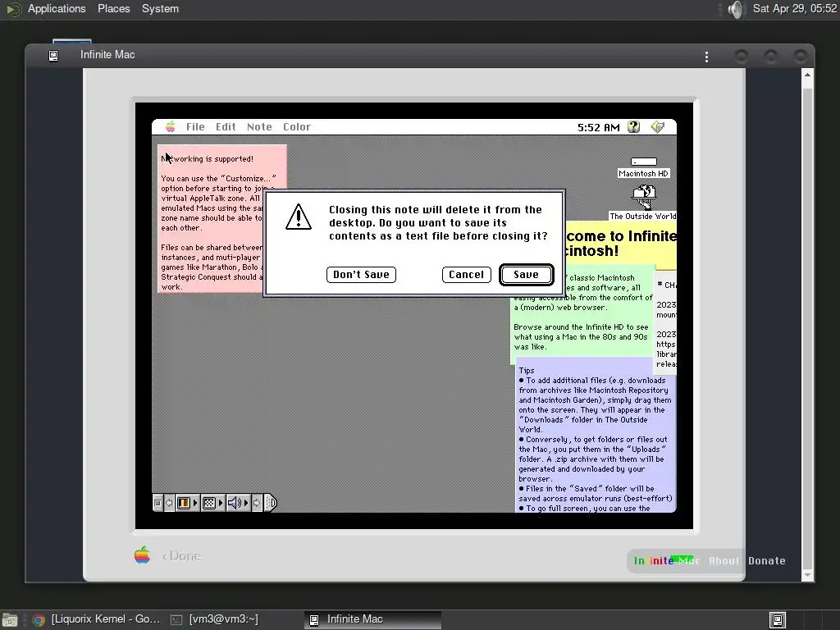Open the Applications menu in the top panel

pyautogui.click(x=57, y=8)
